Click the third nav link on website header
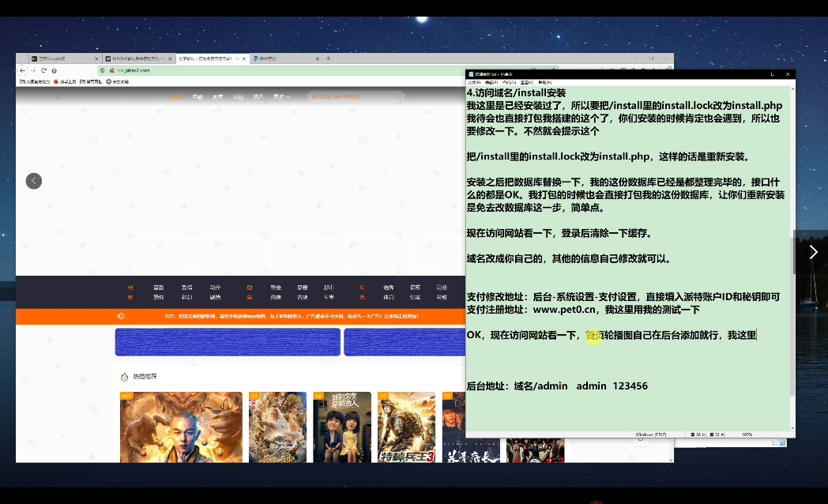This screenshot has height=504, width=828. coord(217,96)
